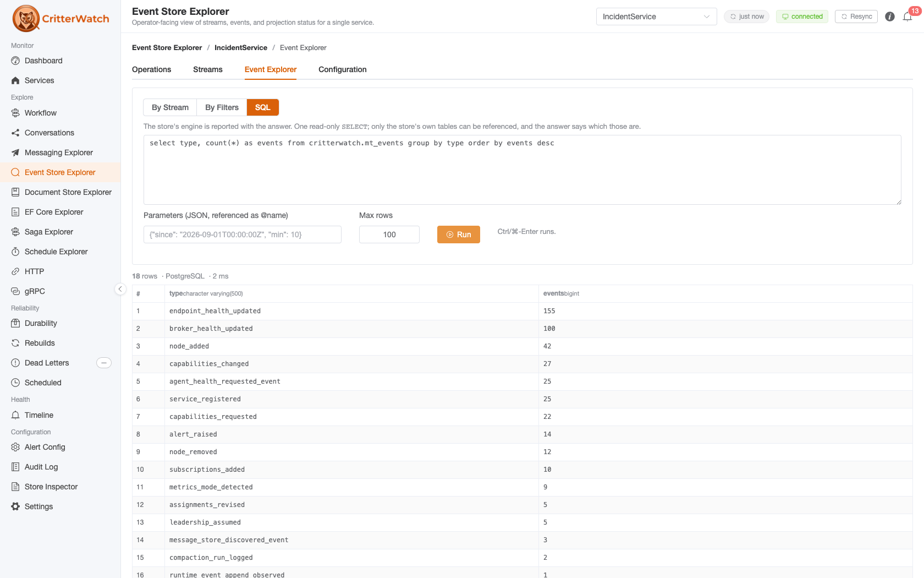
Task: Select the By Filters query mode
Action: (x=222, y=107)
